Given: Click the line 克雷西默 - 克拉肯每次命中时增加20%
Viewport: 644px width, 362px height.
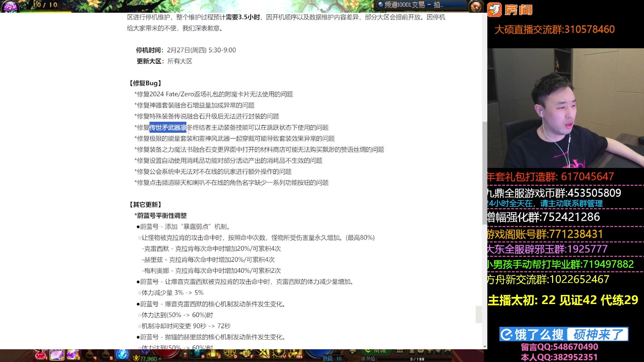Looking at the screenshot, I should (x=211, y=249).
